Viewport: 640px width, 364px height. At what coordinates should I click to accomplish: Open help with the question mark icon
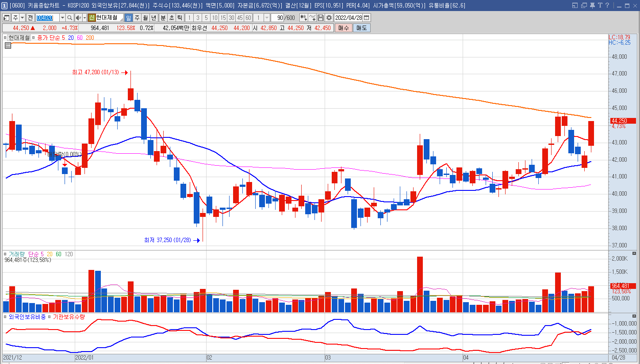[607, 5]
